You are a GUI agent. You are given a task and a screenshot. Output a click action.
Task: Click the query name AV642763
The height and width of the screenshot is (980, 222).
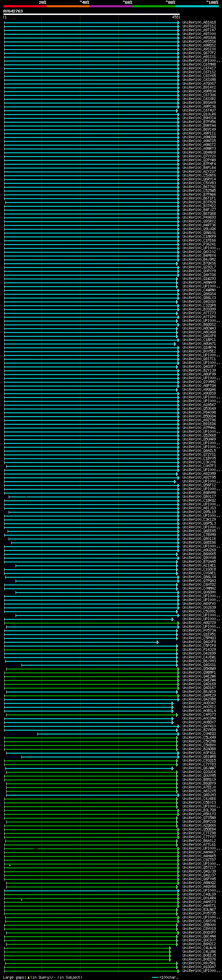(x=13, y=11)
